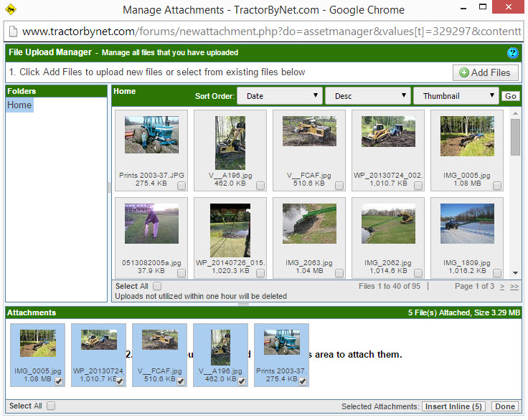Click the browser address bar URL

(x=271, y=32)
